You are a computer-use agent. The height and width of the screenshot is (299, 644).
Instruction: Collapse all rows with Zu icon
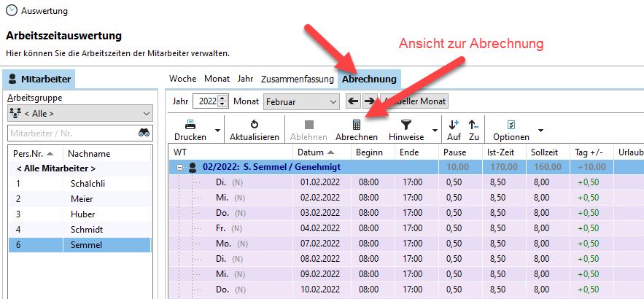coord(473,125)
